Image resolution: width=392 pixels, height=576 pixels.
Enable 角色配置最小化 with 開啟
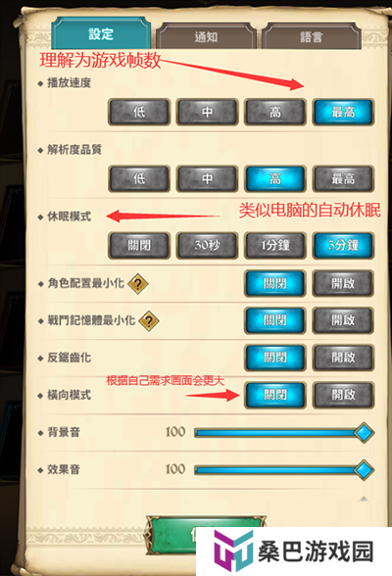click(x=343, y=283)
